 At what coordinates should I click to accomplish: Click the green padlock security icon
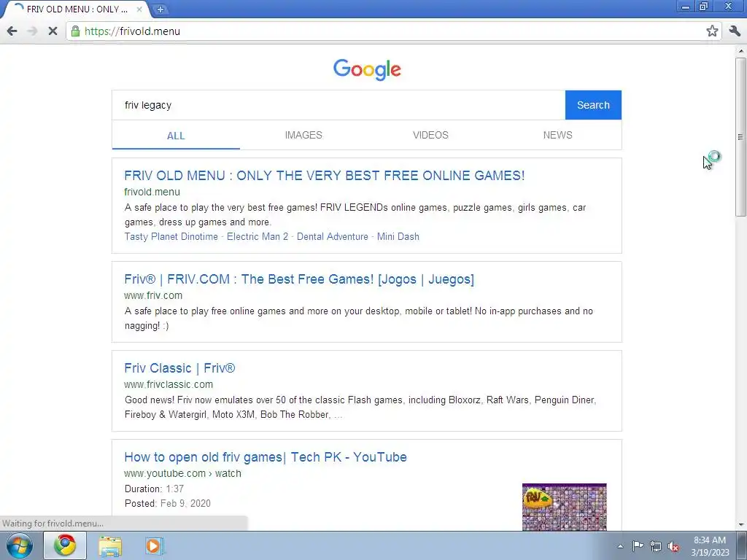pyautogui.click(x=75, y=31)
